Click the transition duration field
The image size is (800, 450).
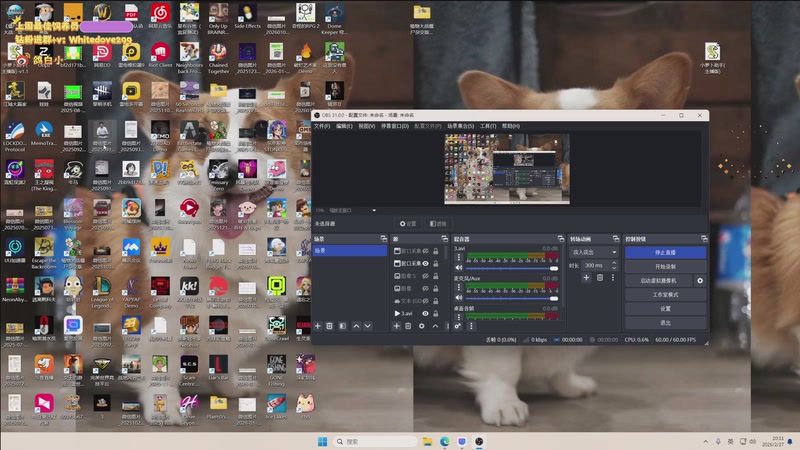(595, 265)
